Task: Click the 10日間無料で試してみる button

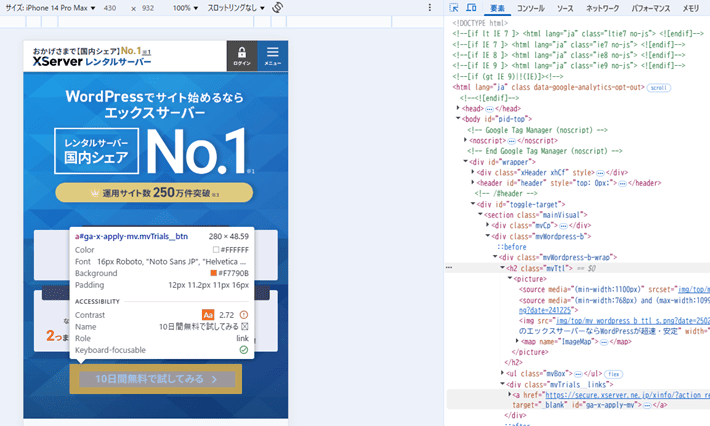Action: [156, 379]
